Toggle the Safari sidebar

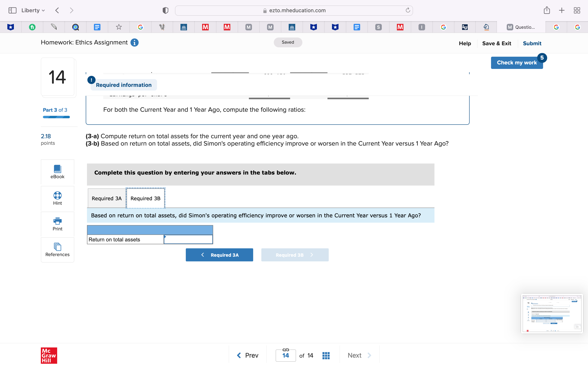tap(12, 10)
